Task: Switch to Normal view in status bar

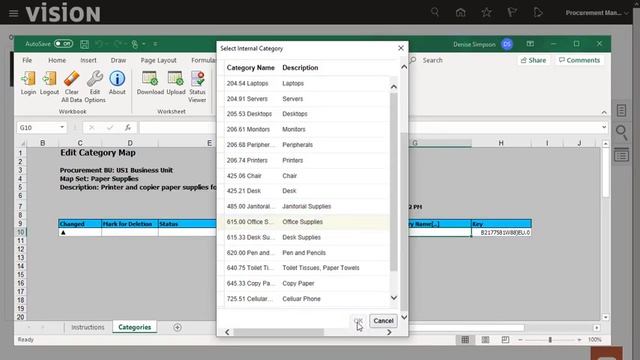Action: (465, 340)
